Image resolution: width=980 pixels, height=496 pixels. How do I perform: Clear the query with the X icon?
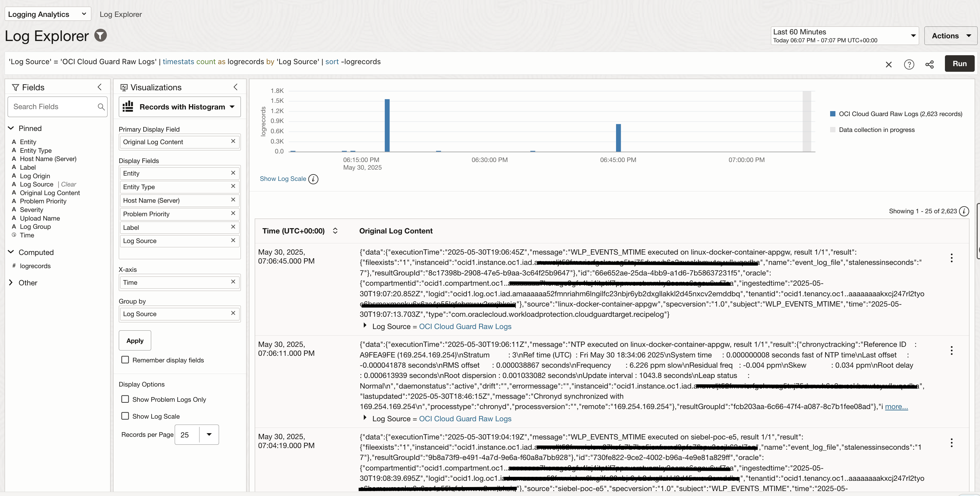[889, 64]
